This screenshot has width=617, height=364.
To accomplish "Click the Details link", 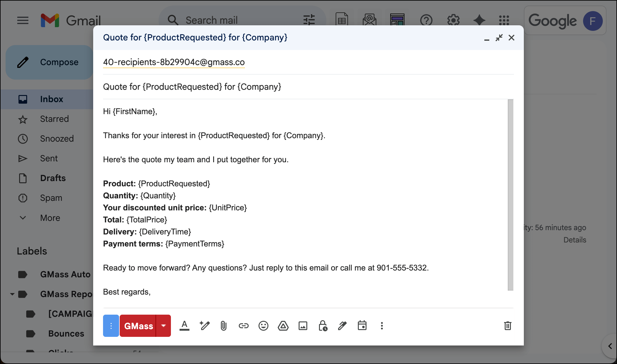I will click(575, 240).
